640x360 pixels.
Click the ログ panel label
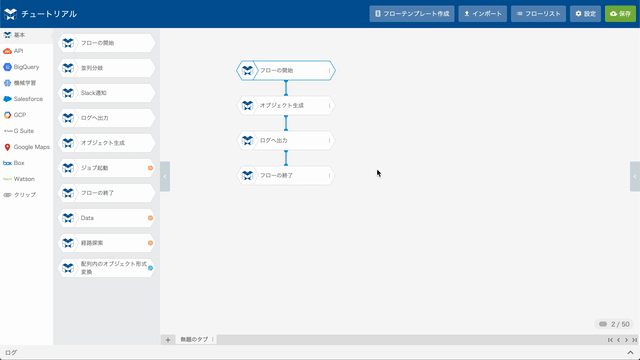point(11,353)
